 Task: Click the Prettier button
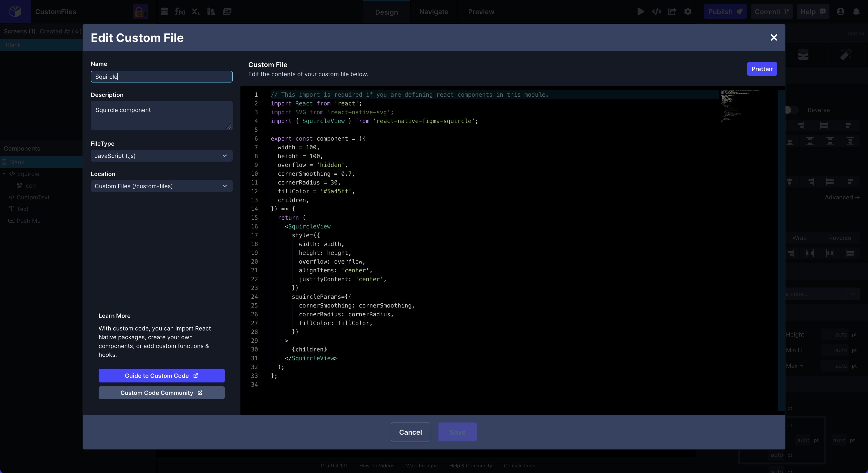point(762,69)
